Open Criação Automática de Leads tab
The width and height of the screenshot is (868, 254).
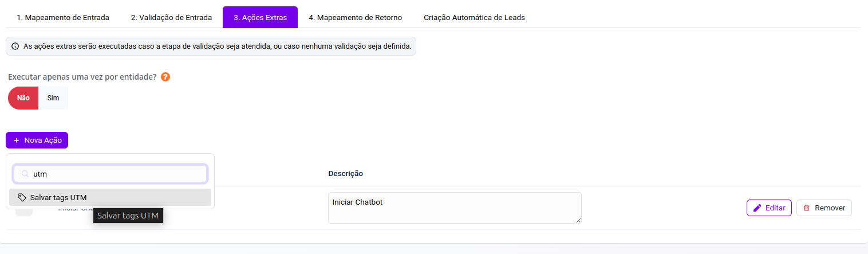[474, 18]
